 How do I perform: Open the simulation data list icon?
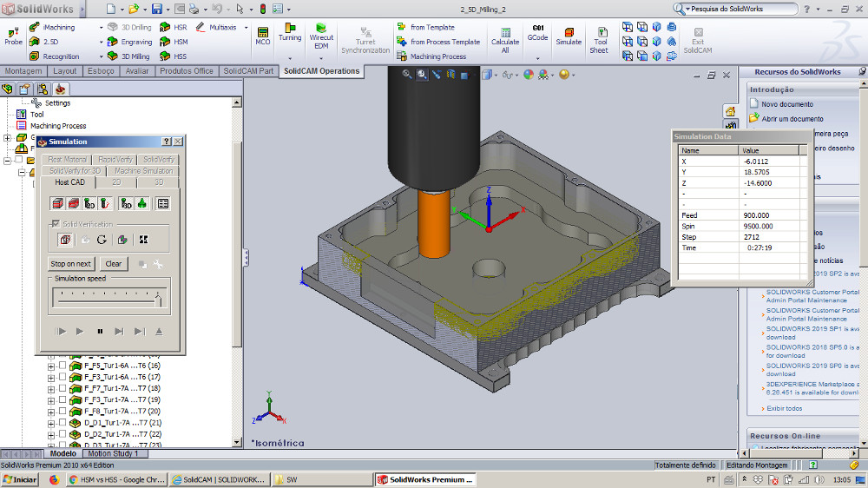pyautogui.click(x=163, y=204)
